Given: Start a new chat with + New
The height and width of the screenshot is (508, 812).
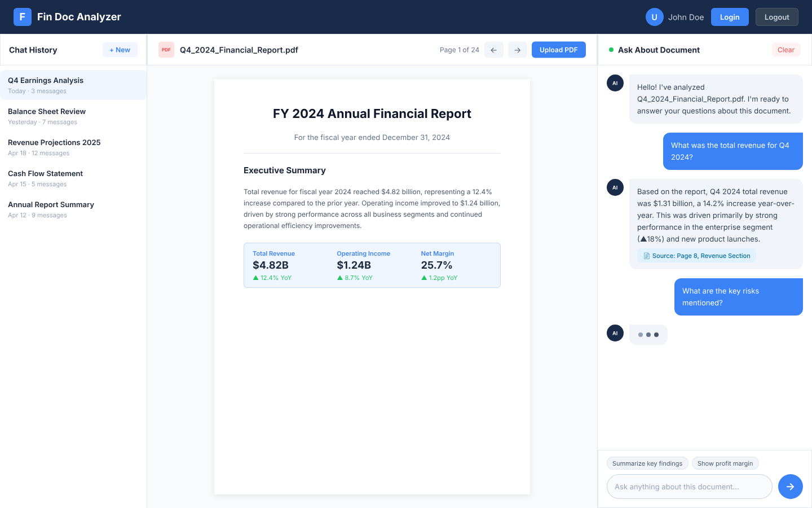Looking at the screenshot, I should click(120, 50).
